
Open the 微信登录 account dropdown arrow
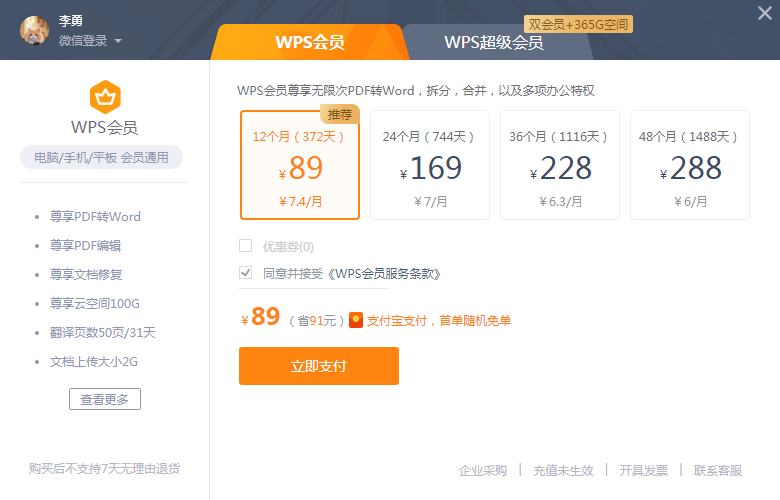tap(118, 41)
